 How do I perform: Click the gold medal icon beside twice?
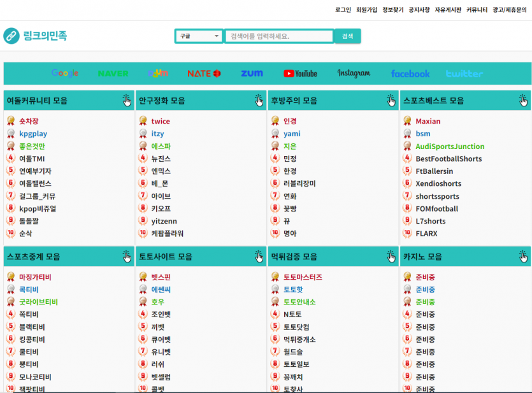click(143, 121)
